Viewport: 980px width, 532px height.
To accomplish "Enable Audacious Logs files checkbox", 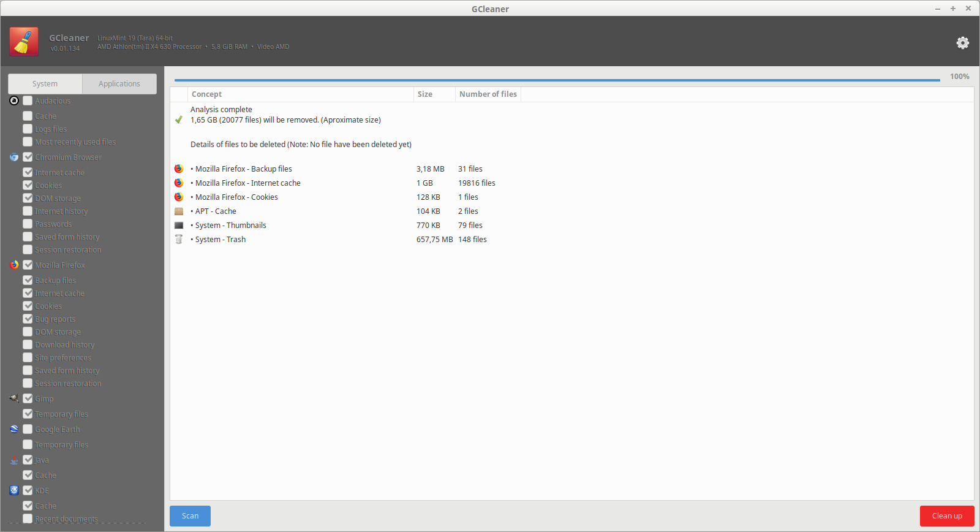I will click(x=28, y=129).
